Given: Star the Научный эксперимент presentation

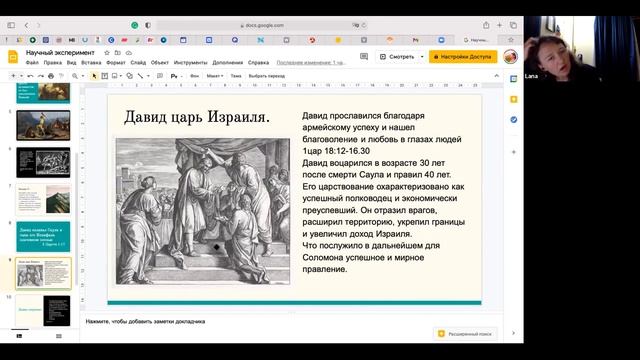Looking at the screenshot, I should 107,53.
